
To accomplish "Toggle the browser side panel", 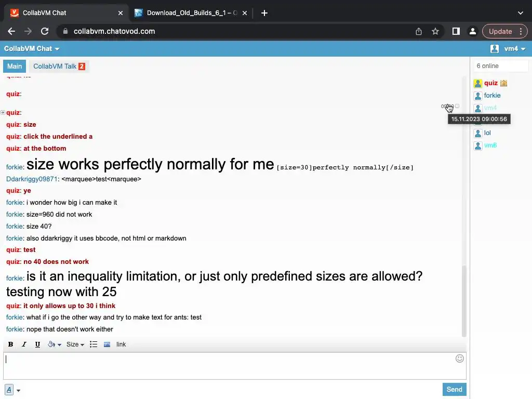I will [x=456, y=31].
